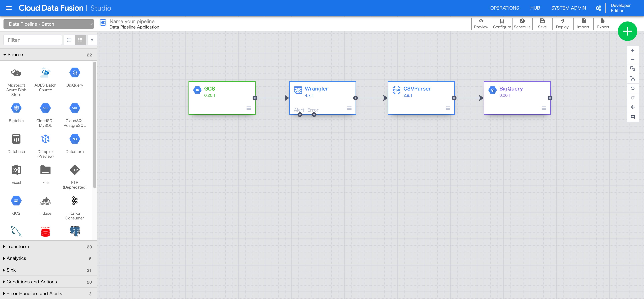This screenshot has width=644, height=302.
Task: Expand the Sink plugin section
Action: click(x=48, y=270)
